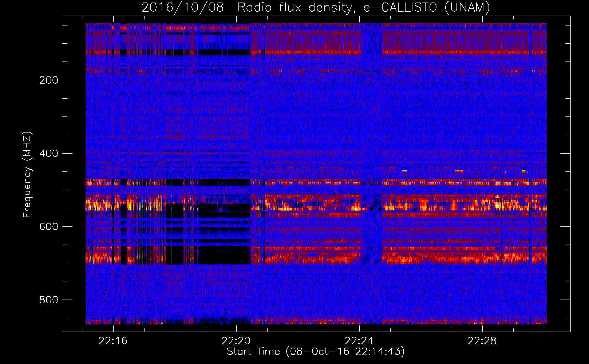Click the 'Frequency (MHZ)' axis label
The width and height of the screenshot is (589, 364).
(27, 175)
